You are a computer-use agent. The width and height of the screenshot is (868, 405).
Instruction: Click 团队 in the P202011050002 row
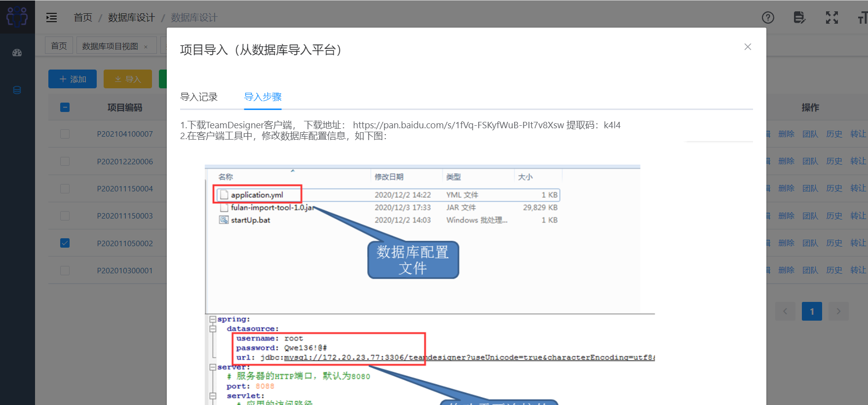point(810,243)
